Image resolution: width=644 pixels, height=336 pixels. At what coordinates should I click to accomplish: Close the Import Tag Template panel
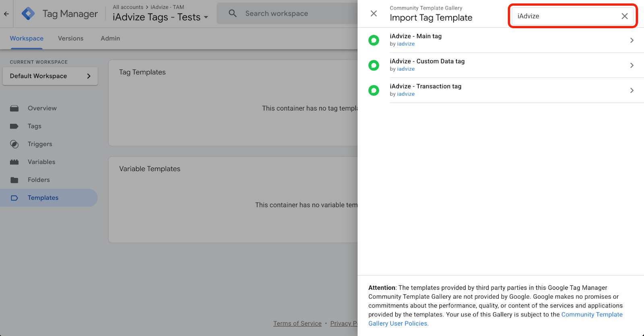(x=374, y=14)
